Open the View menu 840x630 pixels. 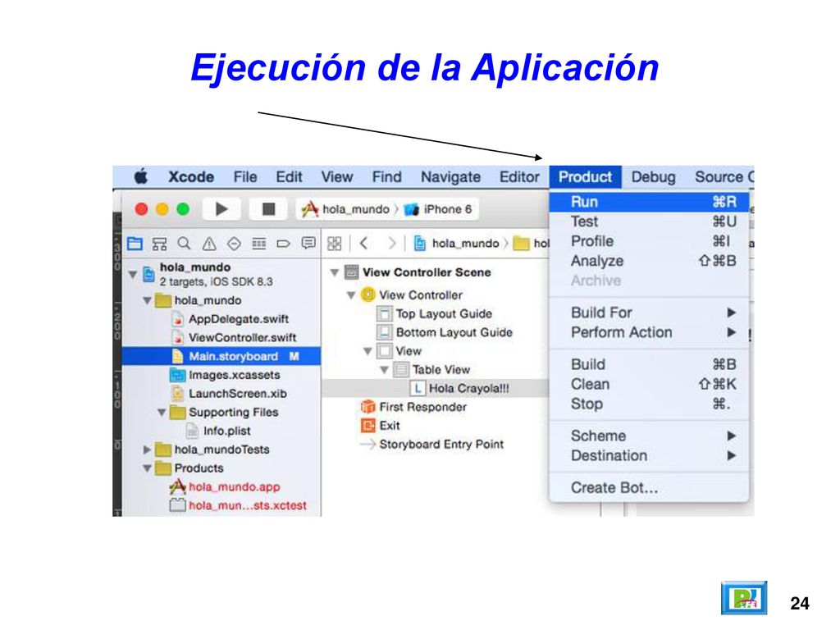337,177
